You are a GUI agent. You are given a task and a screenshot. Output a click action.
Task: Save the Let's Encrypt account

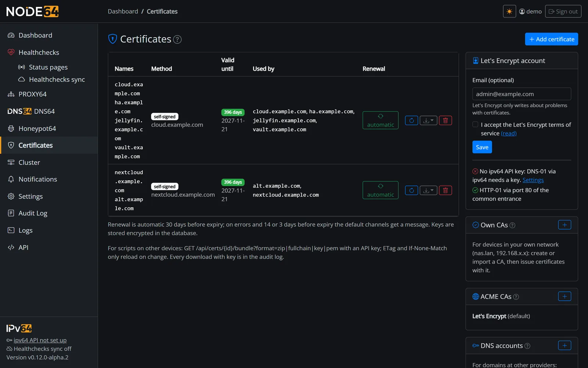pyautogui.click(x=482, y=147)
